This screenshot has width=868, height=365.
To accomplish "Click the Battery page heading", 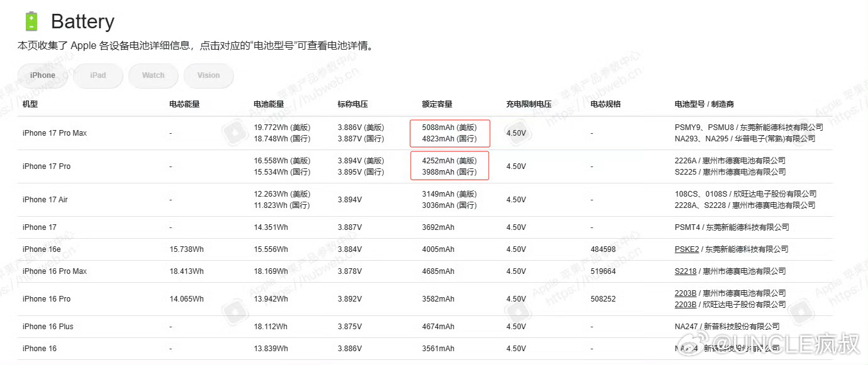I will tap(82, 22).
